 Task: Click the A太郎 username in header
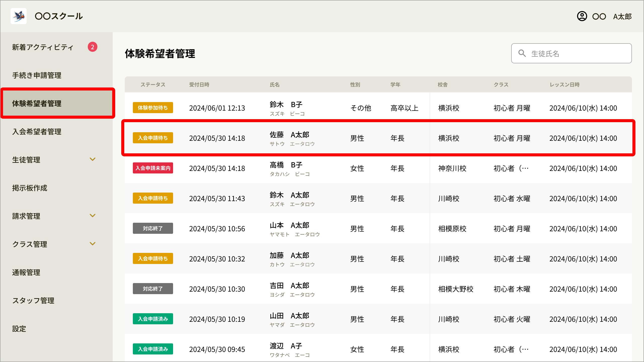[622, 17]
